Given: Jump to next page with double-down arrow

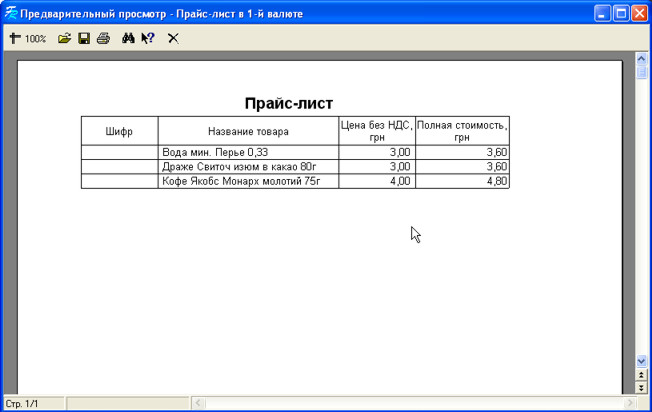Looking at the screenshot, I should coord(642,386).
